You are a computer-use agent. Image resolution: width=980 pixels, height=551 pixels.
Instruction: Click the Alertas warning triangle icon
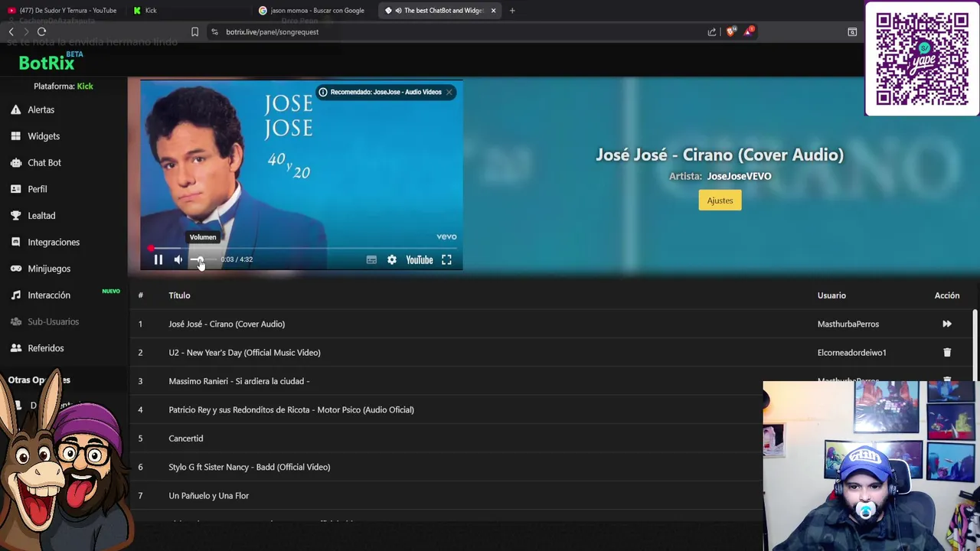point(16,109)
